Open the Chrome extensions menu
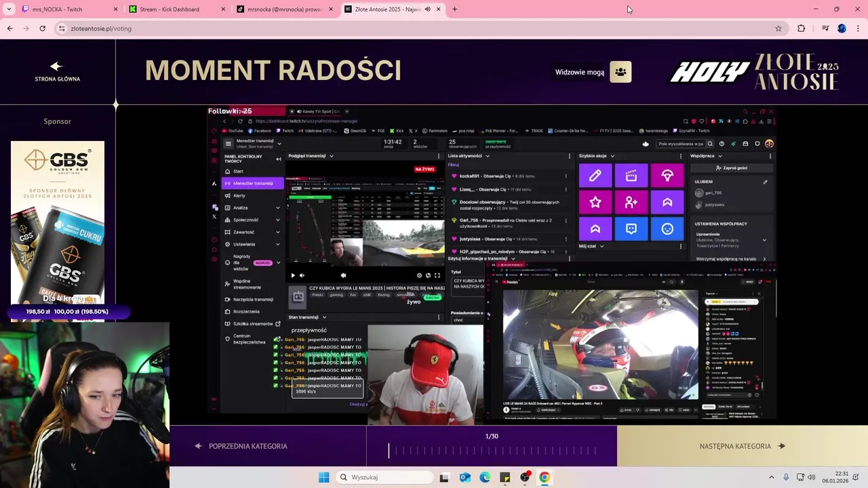This screenshot has height=488, width=868. pos(802,28)
